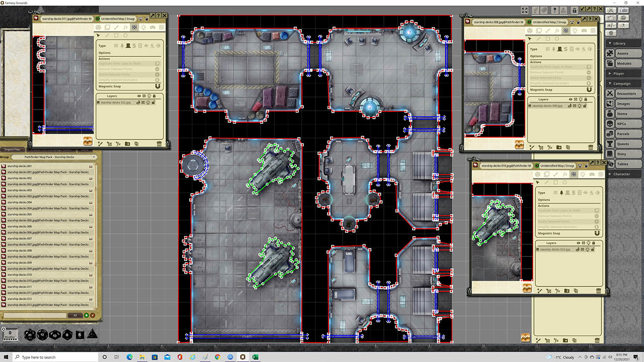Open the All filter dropdown below the module list
The image size is (644, 362).
click(75, 315)
